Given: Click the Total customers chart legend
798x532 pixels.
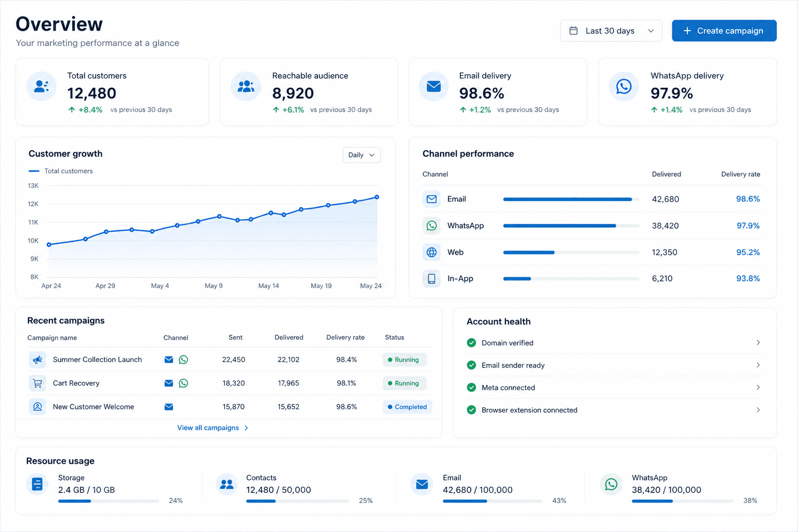Looking at the screenshot, I should 61,171.
